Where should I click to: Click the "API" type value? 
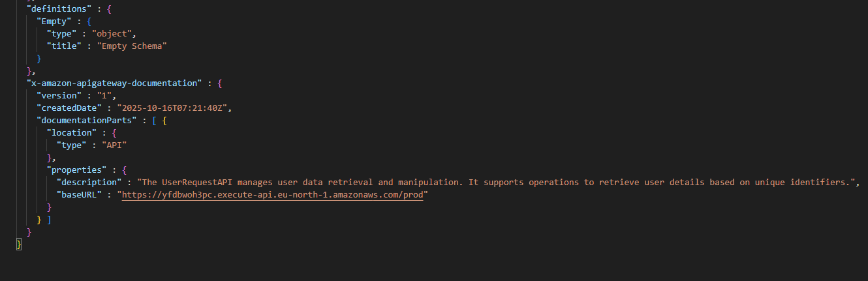115,145
